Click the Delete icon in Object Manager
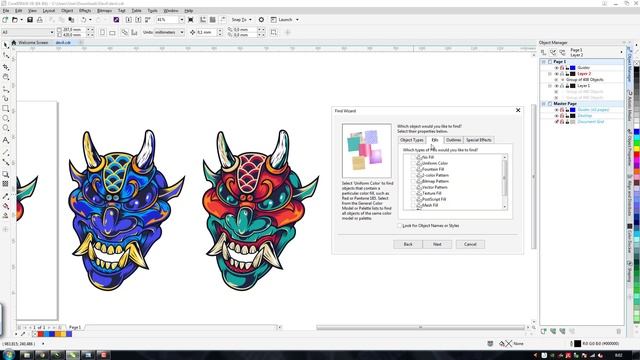Screen dimensions: 640x360 (618, 331)
